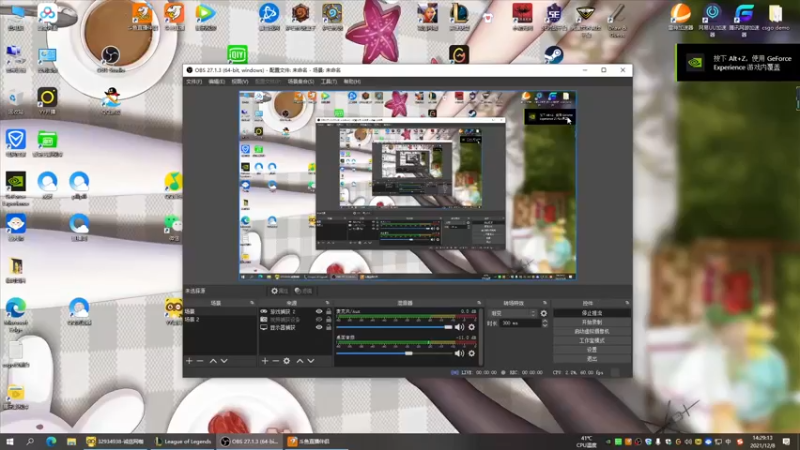Increase the 时长 duration with the up arrow
This screenshot has width=800, height=450.
544,321
